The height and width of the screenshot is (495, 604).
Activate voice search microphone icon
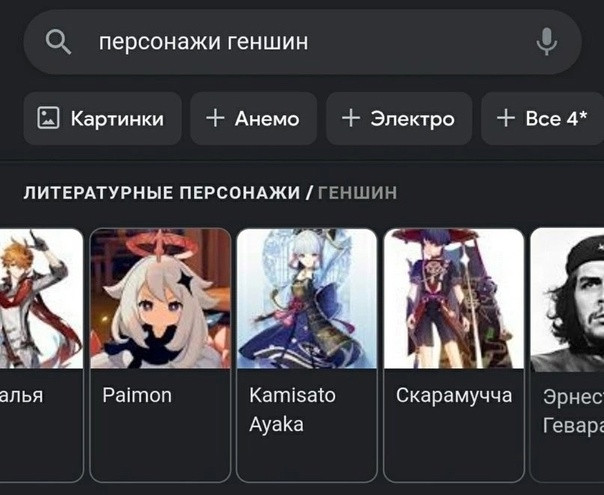pyautogui.click(x=547, y=42)
